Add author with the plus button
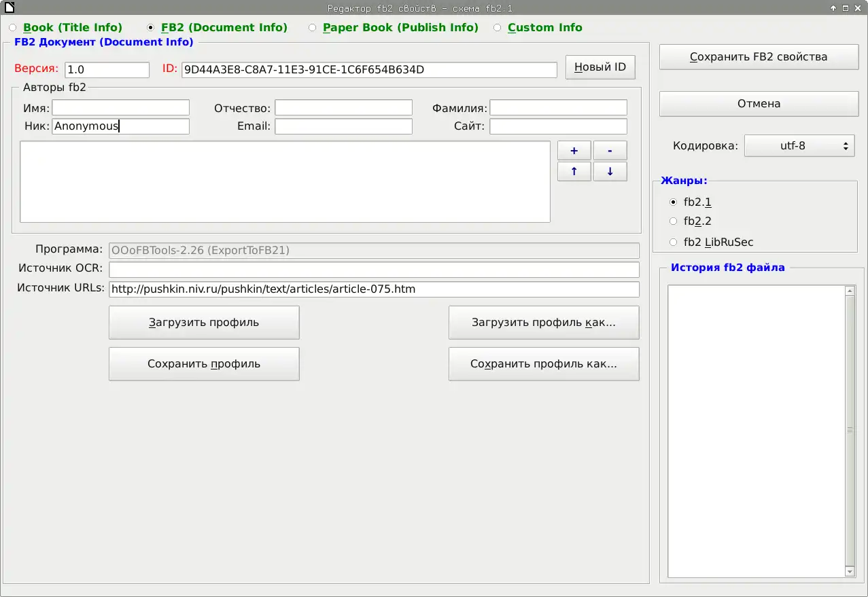 (x=574, y=151)
